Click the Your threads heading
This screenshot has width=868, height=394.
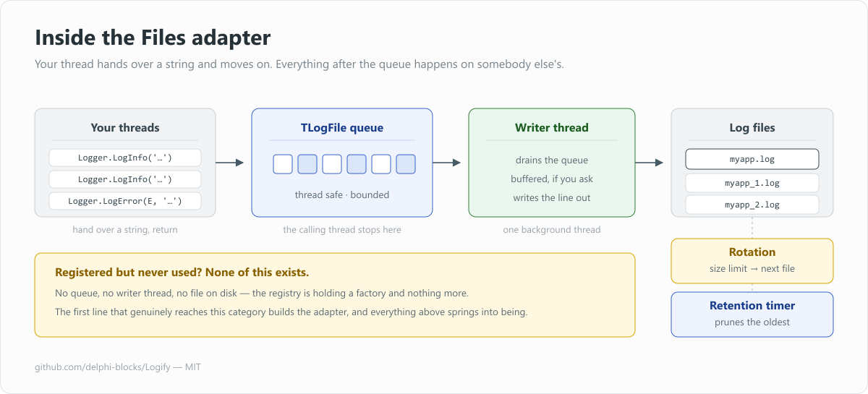pyautogui.click(x=125, y=128)
